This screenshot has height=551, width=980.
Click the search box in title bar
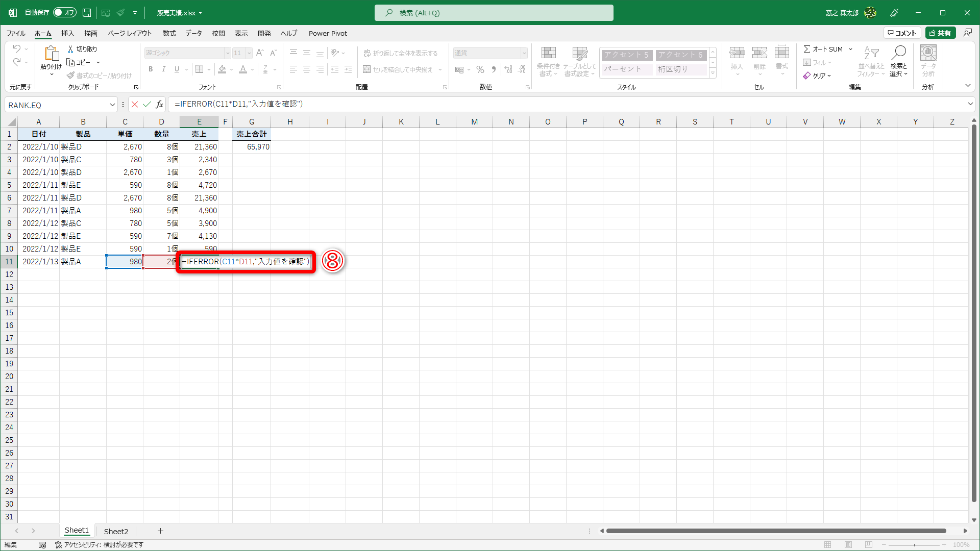494,13
